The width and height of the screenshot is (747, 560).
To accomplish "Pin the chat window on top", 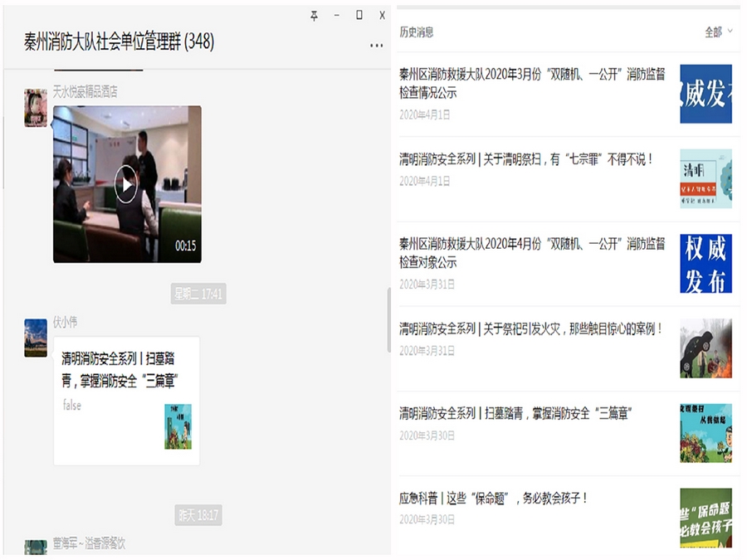I will (x=314, y=17).
